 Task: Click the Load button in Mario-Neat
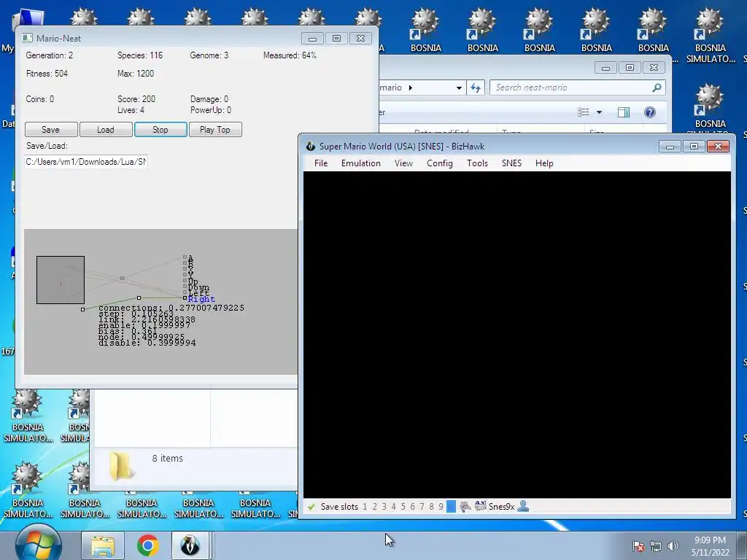pos(106,130)
